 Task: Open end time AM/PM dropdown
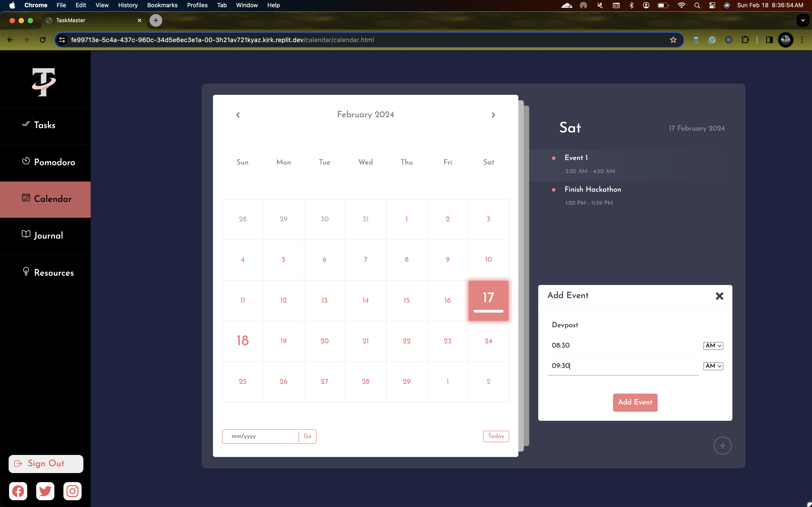click(713, 366)
